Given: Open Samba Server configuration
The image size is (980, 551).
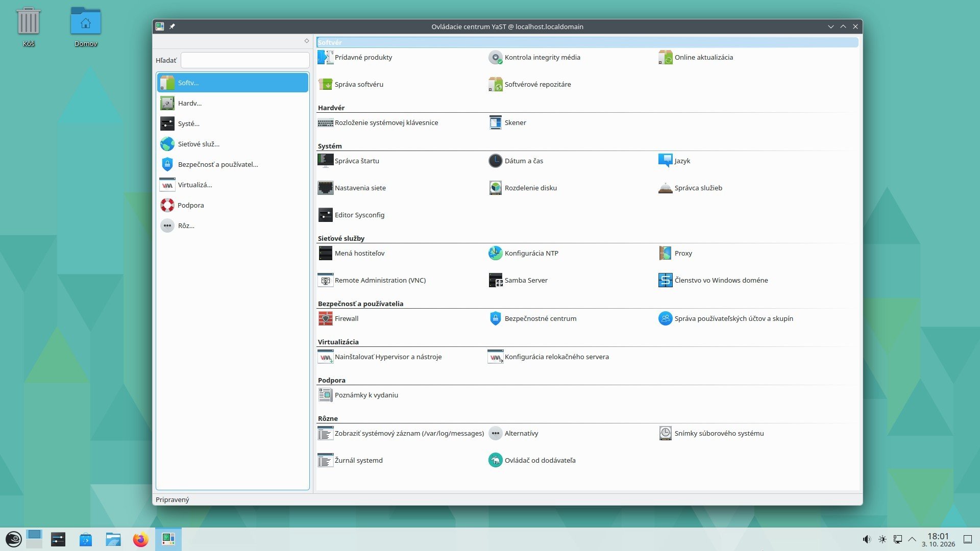Looking at the screenshot, I should [518, 280].
